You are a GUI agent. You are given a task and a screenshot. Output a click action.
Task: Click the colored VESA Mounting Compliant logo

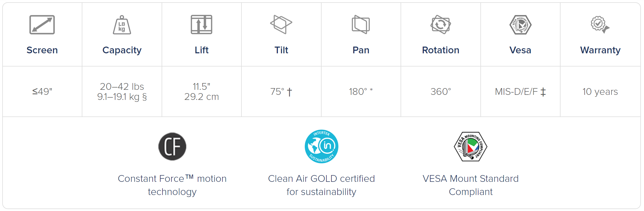tap(471, 146)
